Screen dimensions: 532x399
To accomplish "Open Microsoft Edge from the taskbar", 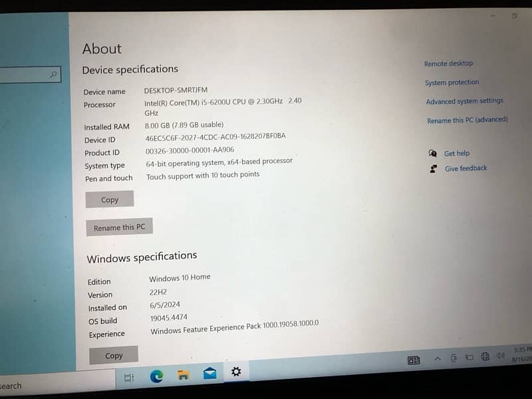I will coord(157,376).
